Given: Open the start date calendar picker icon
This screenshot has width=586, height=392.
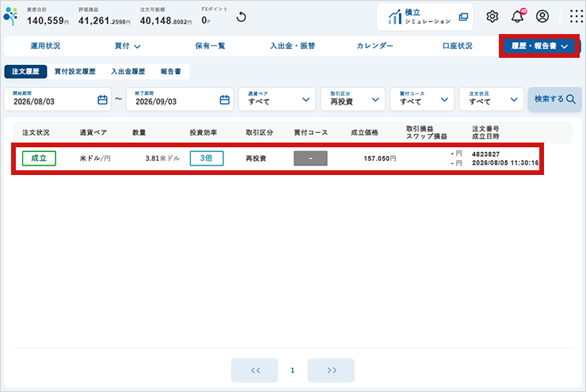Looking at the screenshot, I should (x=102, y=100).
